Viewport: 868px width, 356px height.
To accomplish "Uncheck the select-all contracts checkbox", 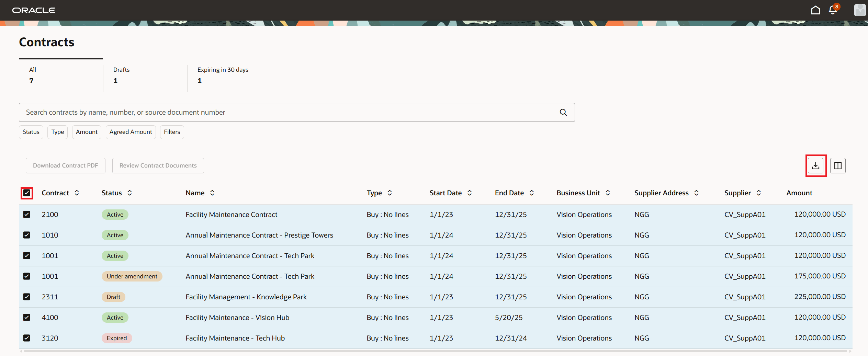I will (x=26, y=193).
